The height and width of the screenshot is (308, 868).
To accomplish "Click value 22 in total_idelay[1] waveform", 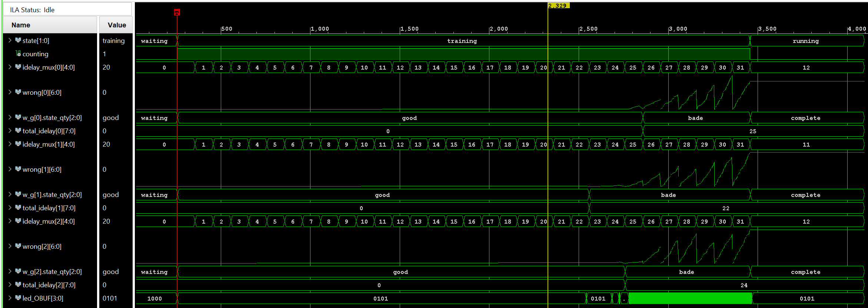I will pyautogui.click(x=726, y=208).
